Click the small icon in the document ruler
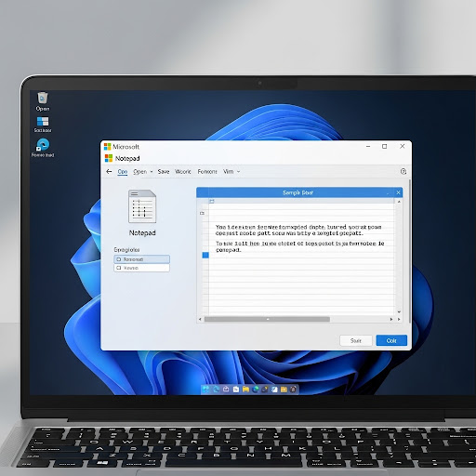 coord(212,201)
